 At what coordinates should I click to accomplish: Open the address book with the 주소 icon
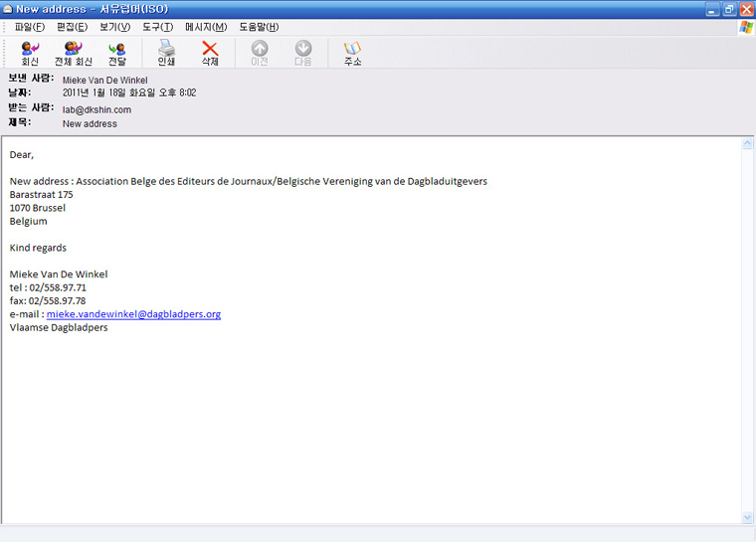point(352,53)
